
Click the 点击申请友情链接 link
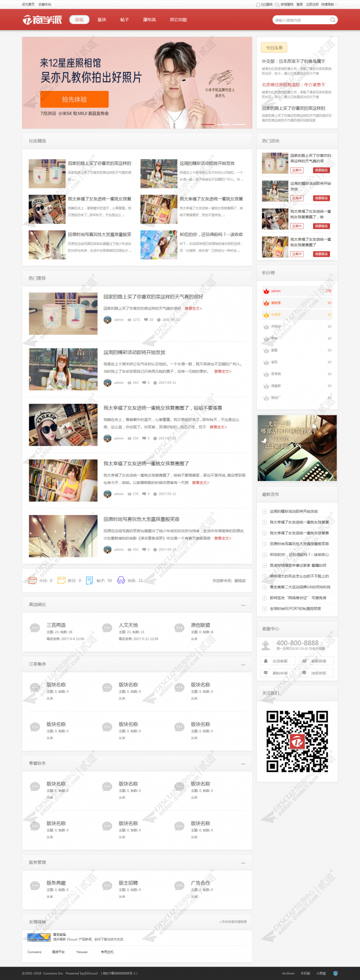click(x=233, y=922)
